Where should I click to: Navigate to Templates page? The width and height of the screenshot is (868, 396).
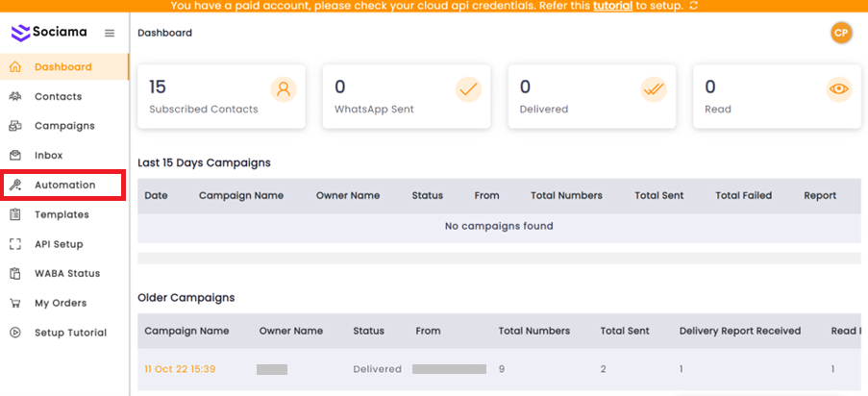pos(62,214)
